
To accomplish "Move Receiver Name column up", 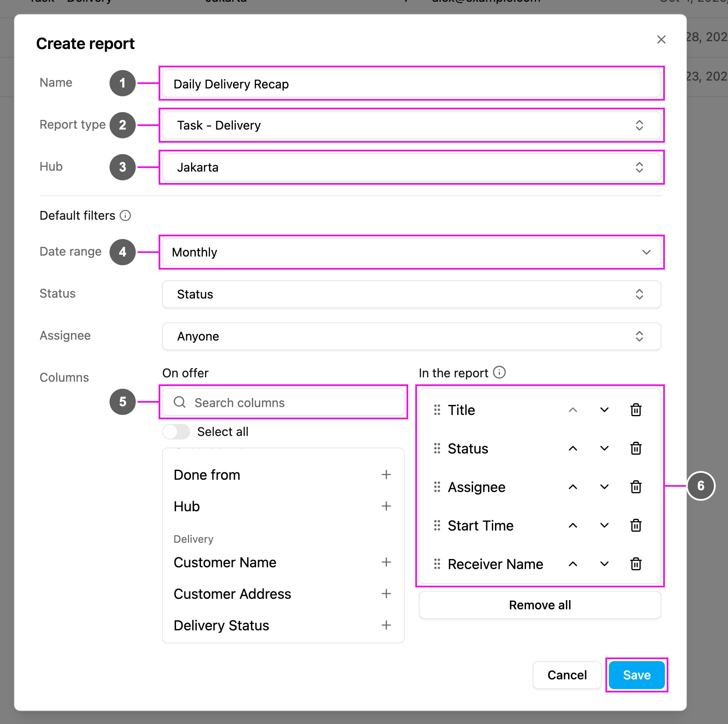I will 573,564.
